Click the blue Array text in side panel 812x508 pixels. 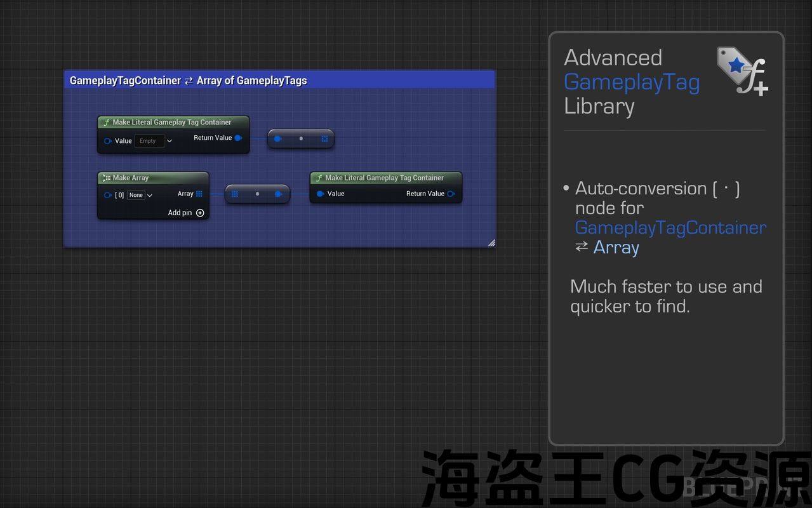(x=616, y=247)
